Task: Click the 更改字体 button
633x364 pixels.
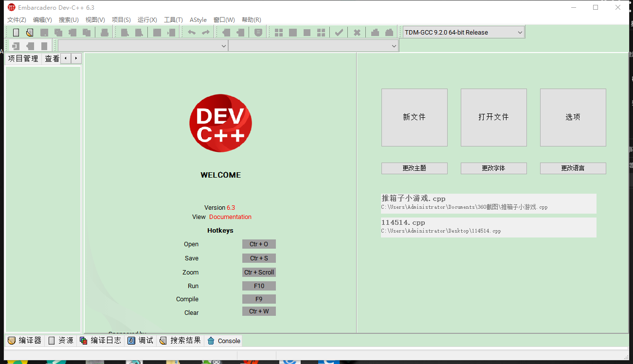Action: (x=494, y=168)
